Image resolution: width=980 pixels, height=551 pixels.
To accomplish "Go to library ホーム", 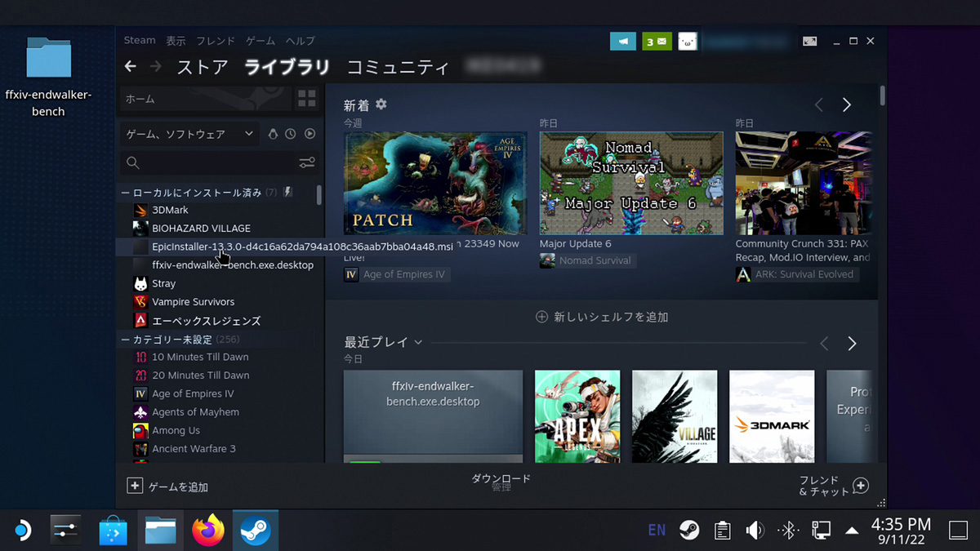I will pos(206,99).
